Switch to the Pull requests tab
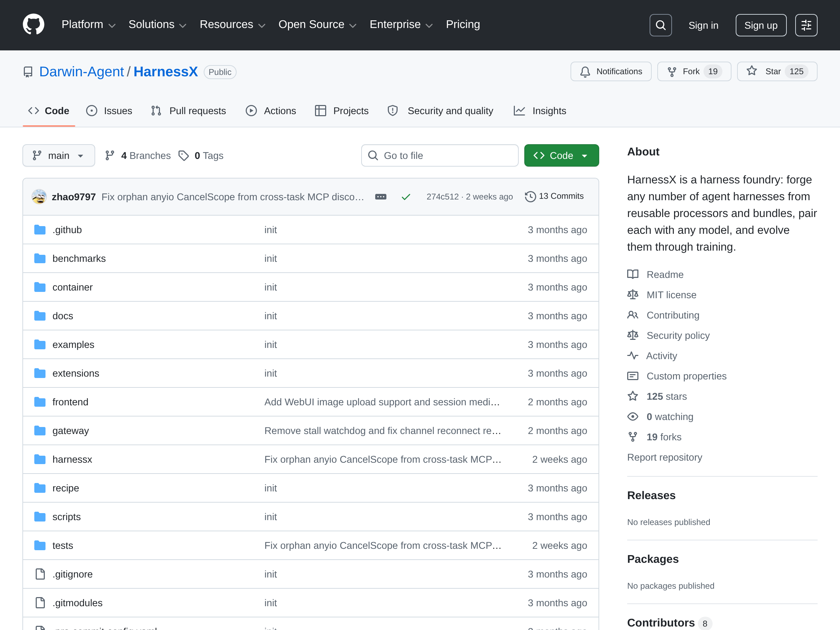The height and width of the screenshot is (630, 840). click(189, 111)
